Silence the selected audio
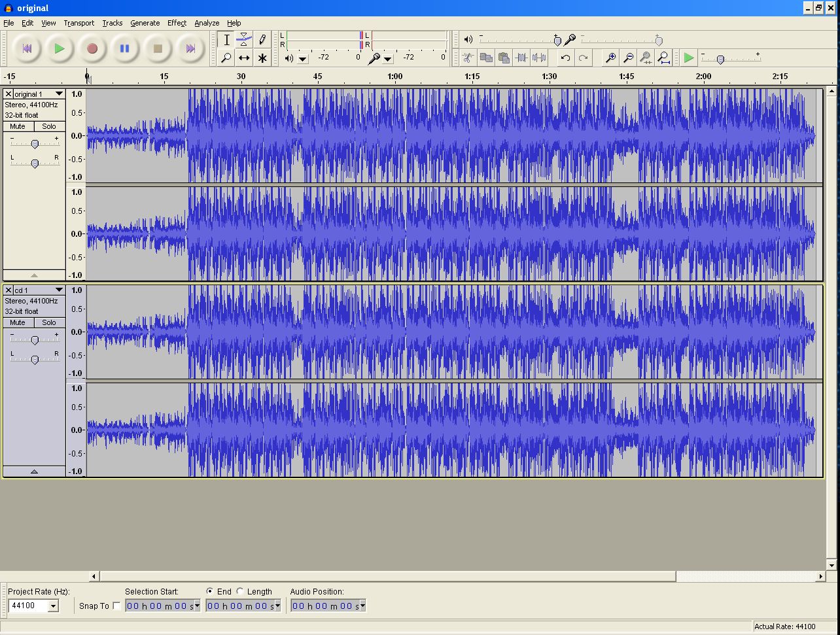Screen dimensions: 840x635 (x=539, y=58)
